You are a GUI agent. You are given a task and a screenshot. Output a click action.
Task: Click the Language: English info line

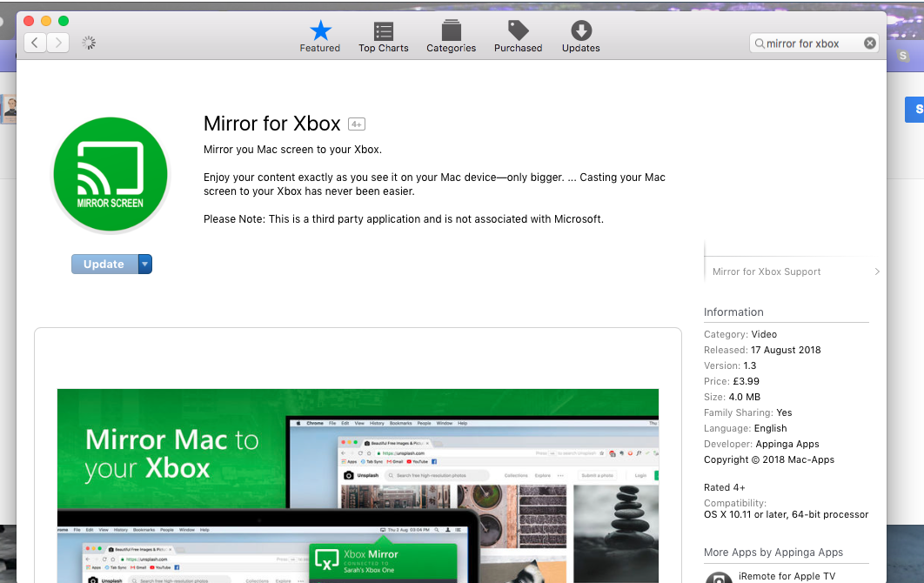point(745,429)
